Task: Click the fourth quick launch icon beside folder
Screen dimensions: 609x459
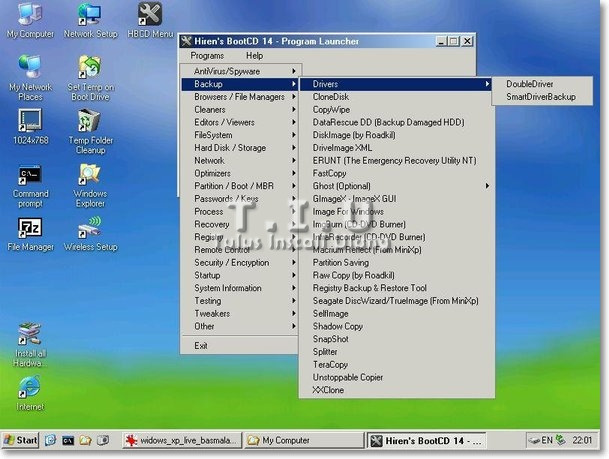Action: pos(103,440)
